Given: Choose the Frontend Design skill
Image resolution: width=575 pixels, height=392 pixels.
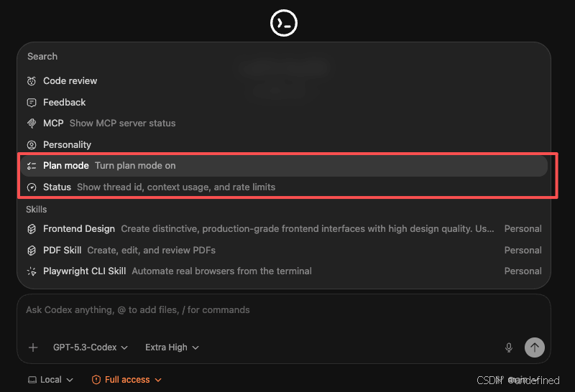Looking at the screenshot, I should point(284,229).
